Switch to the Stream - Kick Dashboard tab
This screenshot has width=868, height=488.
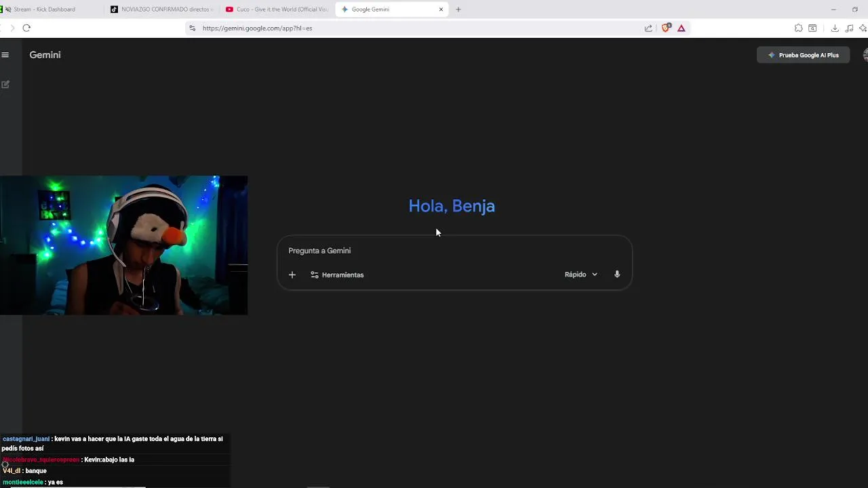click(51, 9)
